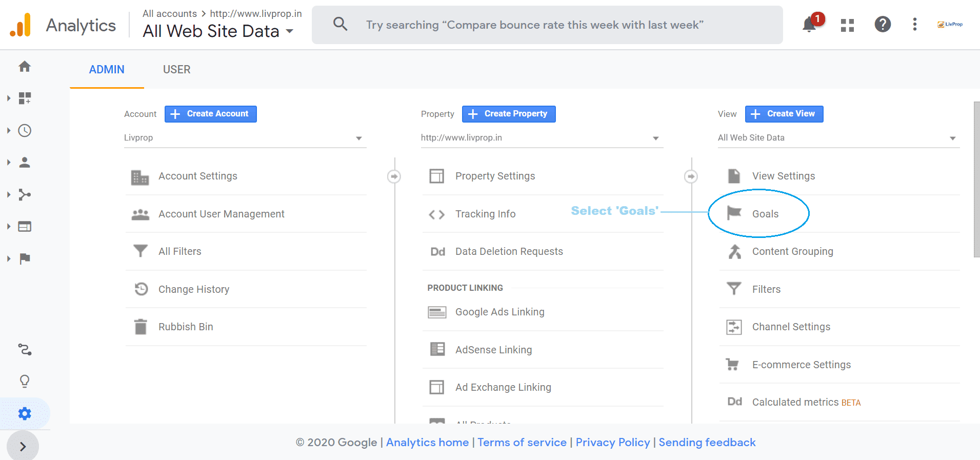Open the View dropdown All Web Site Data
Viewport: 980px width, 460px height.
(838, 138)
